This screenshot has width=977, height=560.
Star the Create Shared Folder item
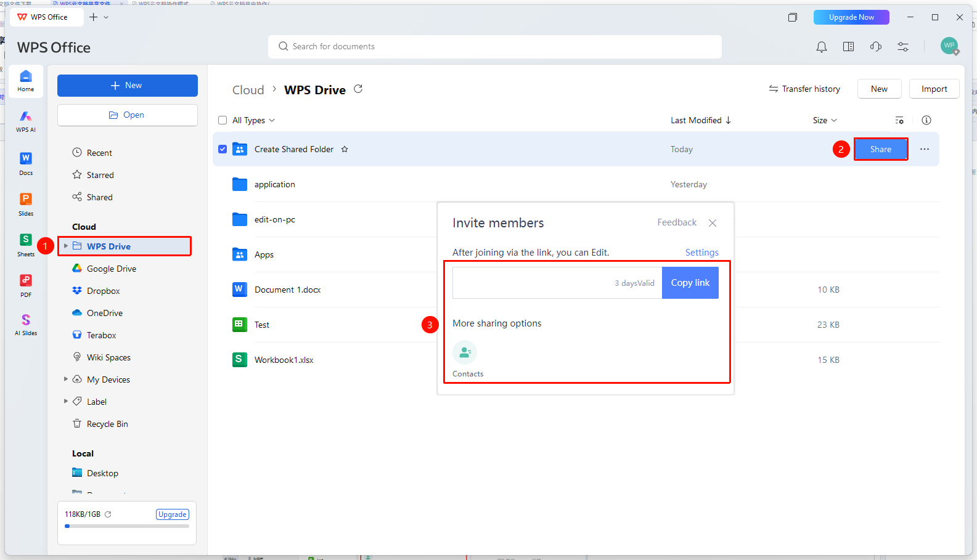coord(345,149)
